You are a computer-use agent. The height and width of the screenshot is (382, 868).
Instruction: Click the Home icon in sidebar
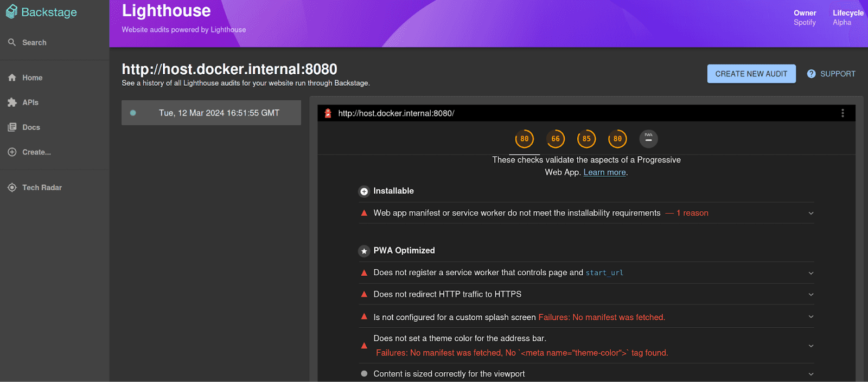12,77
